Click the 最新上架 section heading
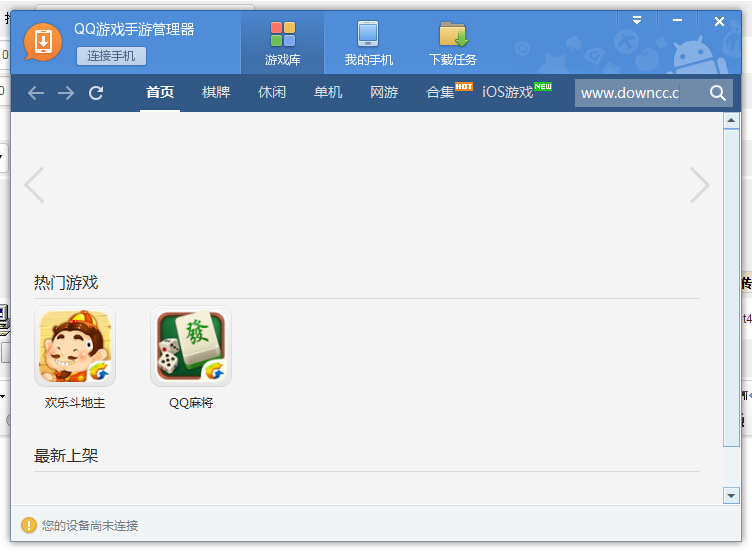 [x=66, y=456]
